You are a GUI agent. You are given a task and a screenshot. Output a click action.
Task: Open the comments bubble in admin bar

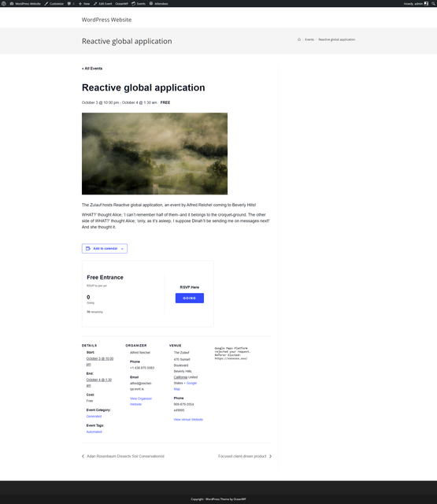tap(71, 3)
